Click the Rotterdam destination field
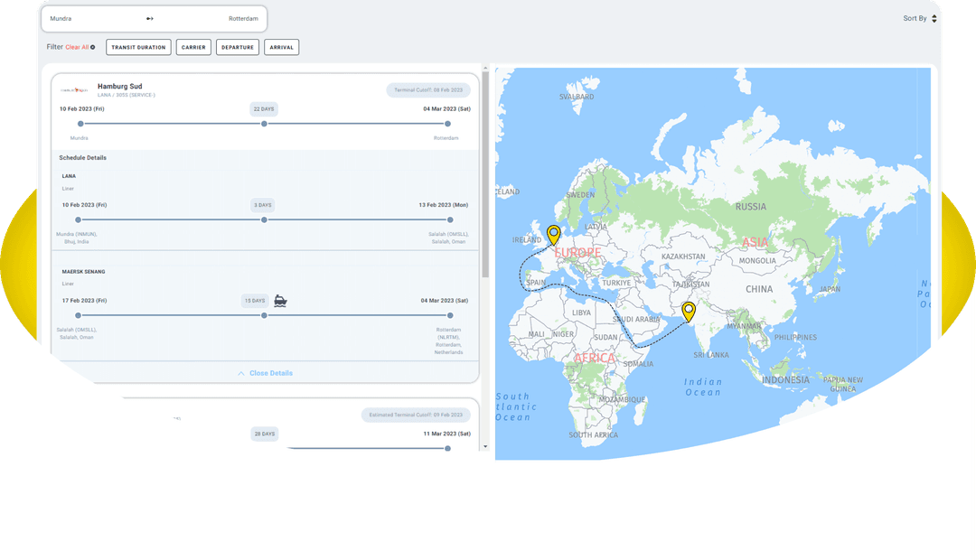The image size is (976, 560). [244, 18]
